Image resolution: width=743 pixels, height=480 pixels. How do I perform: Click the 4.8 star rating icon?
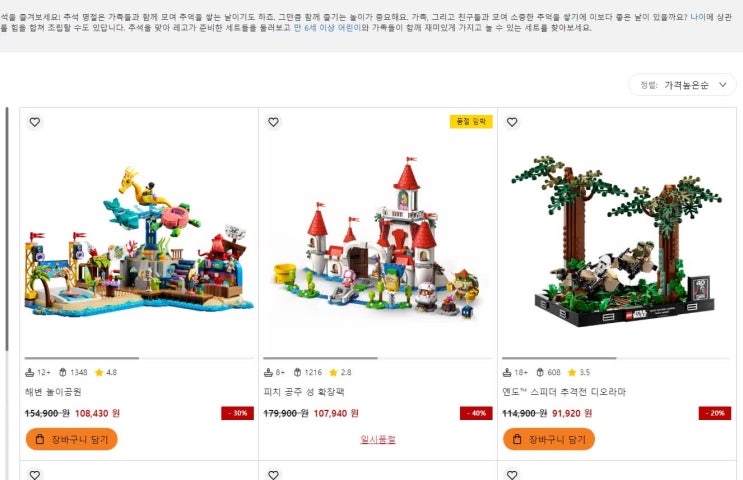(x=99, y=372)
